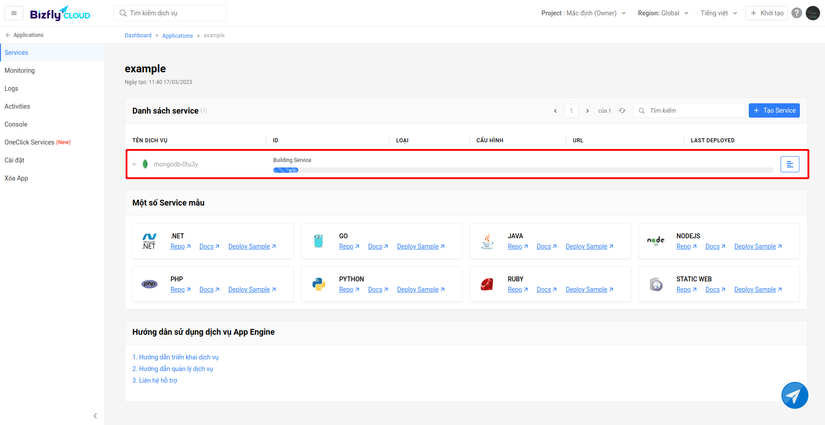Click the Java sample icon

[x=487, y=241]
